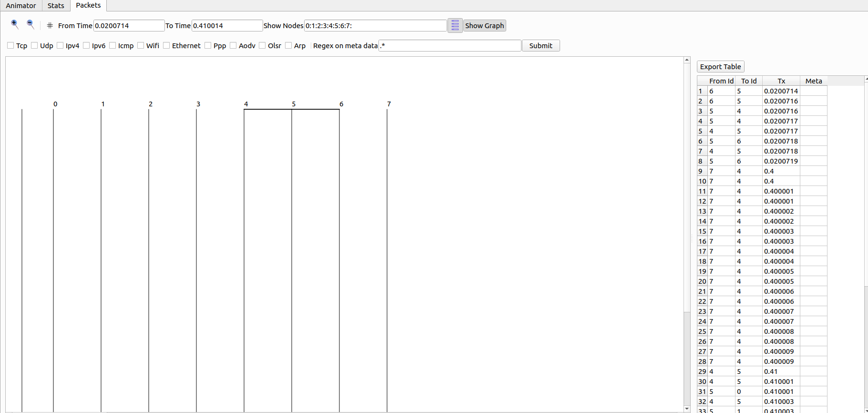Click the Regex on meta data field

pyautogui.click(x=449, y=46)
